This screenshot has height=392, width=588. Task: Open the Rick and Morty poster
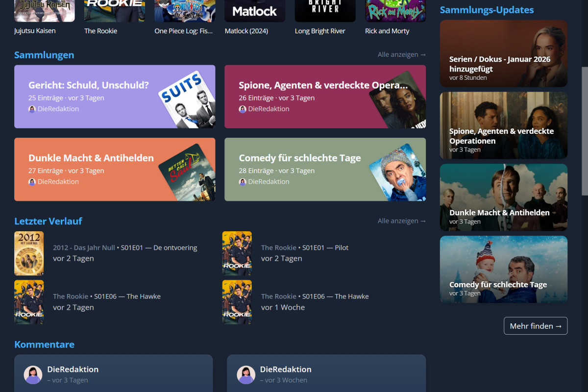[395, 10]
